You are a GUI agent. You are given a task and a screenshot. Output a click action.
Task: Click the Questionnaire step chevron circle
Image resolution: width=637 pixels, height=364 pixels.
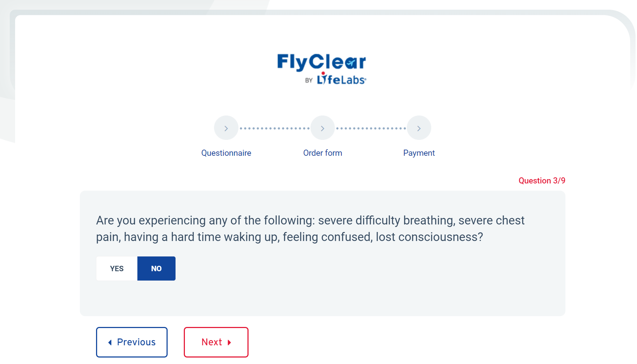pos(226,128)
